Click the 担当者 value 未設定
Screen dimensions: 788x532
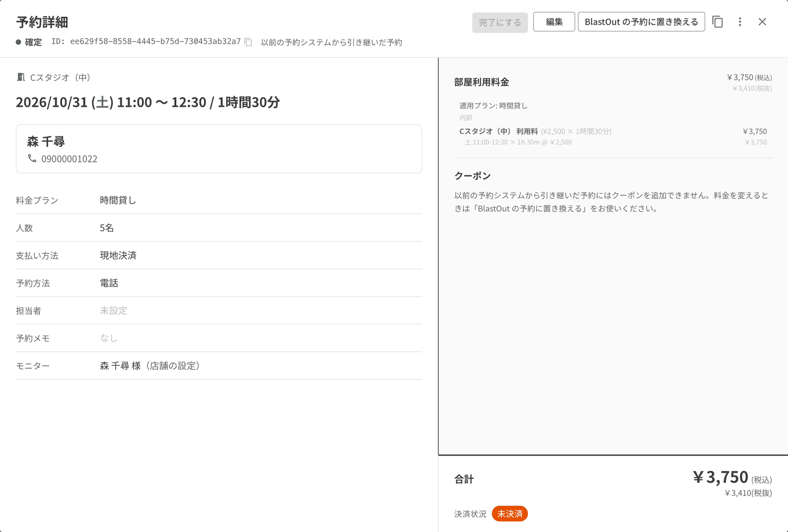pos(114,310)
